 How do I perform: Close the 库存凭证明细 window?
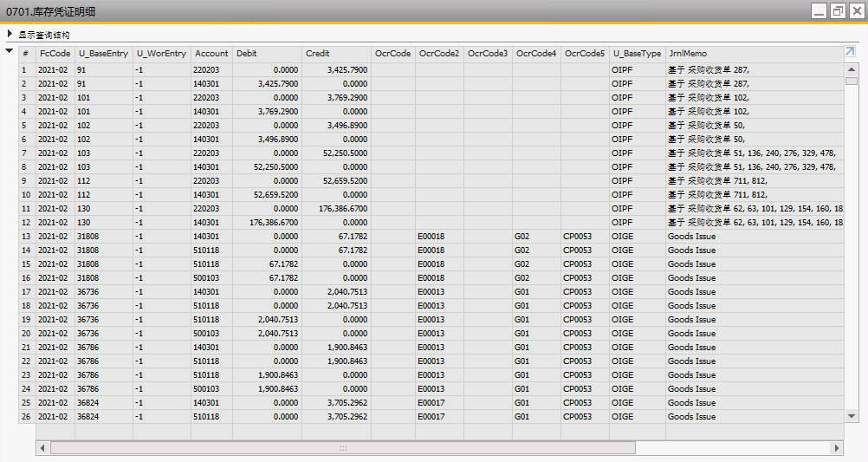coord(857,11)
